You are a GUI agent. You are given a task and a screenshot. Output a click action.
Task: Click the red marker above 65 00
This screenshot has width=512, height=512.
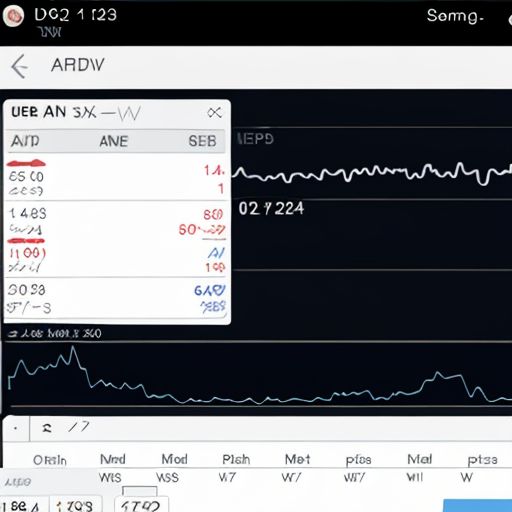(26, 163)
